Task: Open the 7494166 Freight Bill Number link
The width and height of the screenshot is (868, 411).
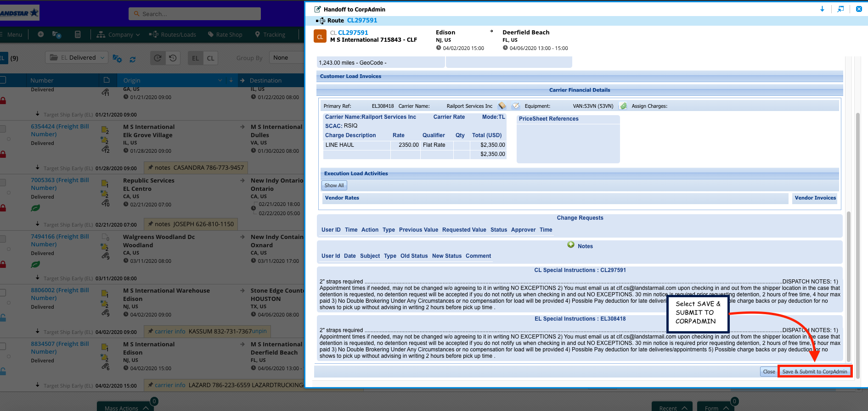Action: click(x=60, y=240)
